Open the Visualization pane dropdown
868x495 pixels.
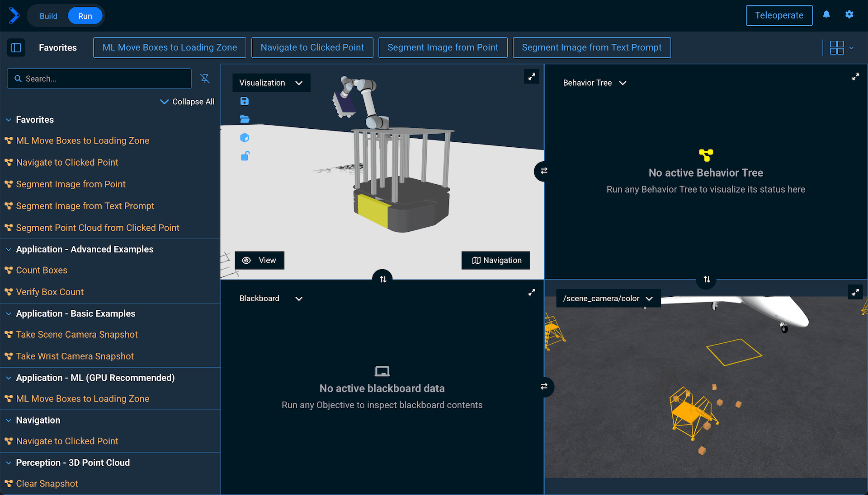tap(271, 83)
